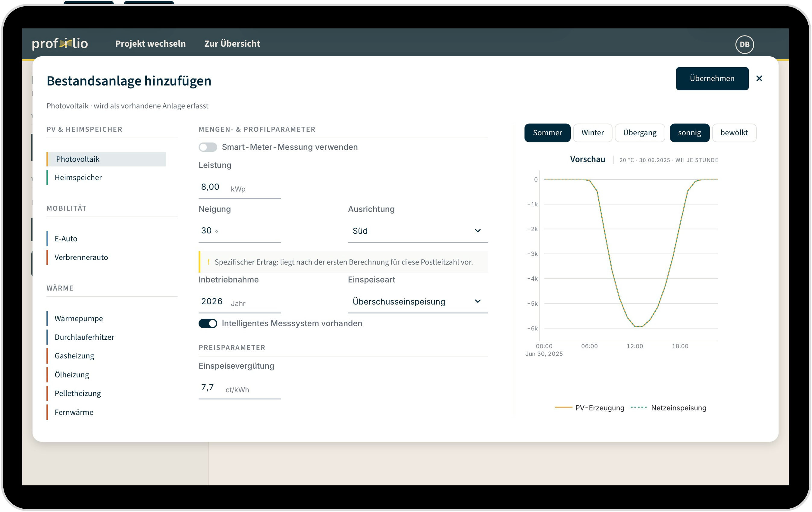The height and width of the screenshot is (512, 812).
Task: Click the Einspeisevergütung field 7,7 ct/kWh
Action: point(240,388)
